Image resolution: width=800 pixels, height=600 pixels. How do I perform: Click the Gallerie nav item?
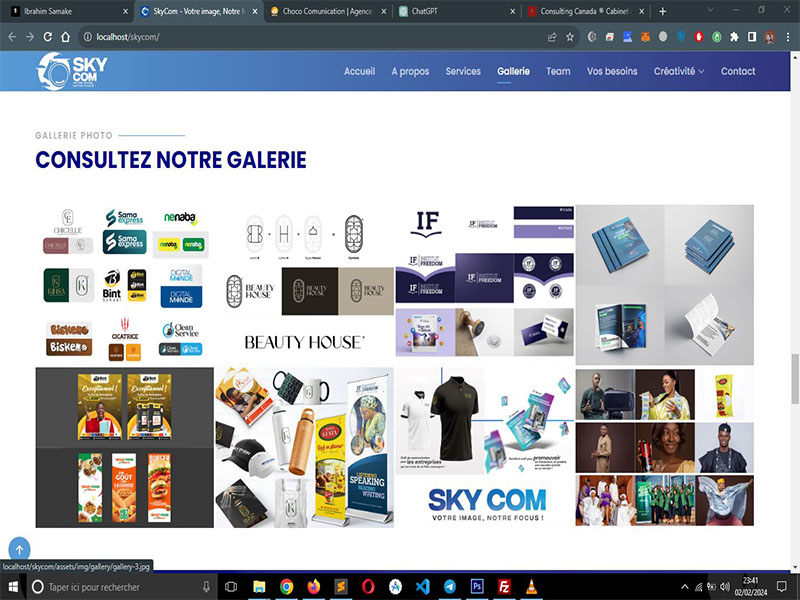point(513,71)
